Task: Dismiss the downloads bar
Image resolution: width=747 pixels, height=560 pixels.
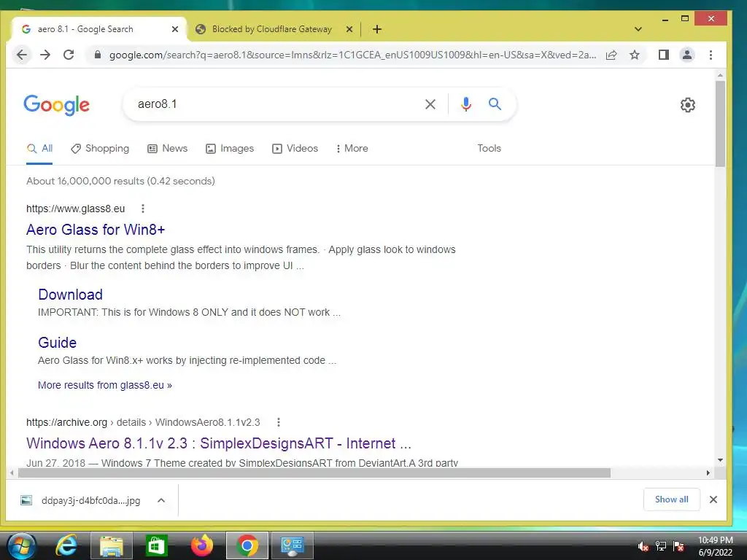Action: point(713,499)
